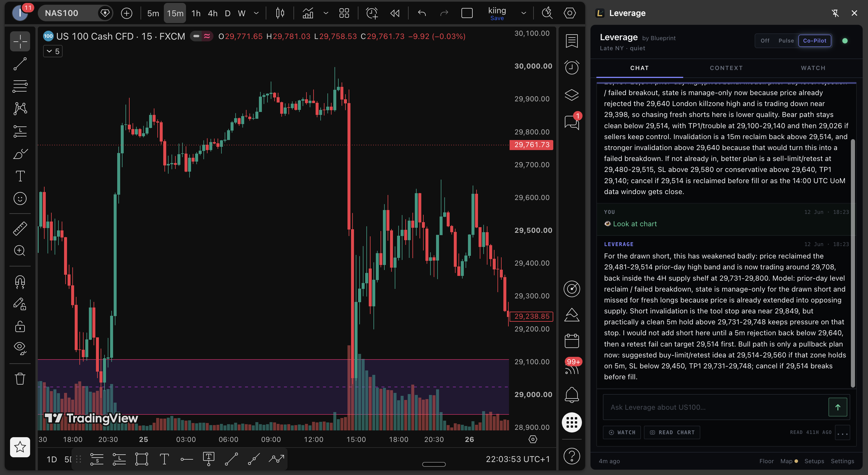Toggle stay in drawing mode
The width and height of the screenshot is (868, 475).
pyautogui.click(x=20, y=304)
